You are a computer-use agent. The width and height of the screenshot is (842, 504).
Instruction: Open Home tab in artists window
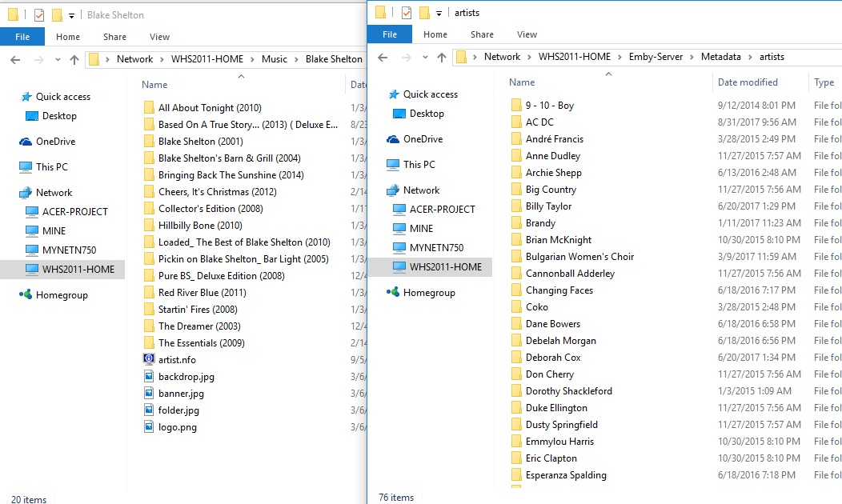tap(435, 34)
